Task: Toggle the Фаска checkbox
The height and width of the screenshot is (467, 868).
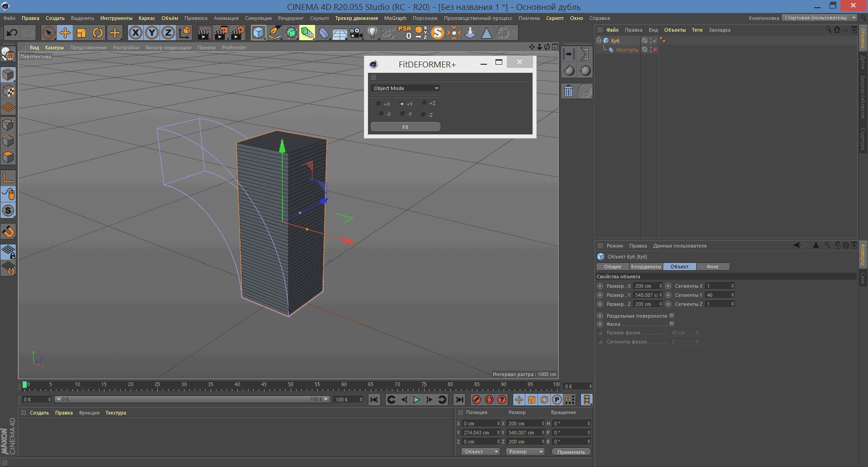Action: (x=672, y=324)
